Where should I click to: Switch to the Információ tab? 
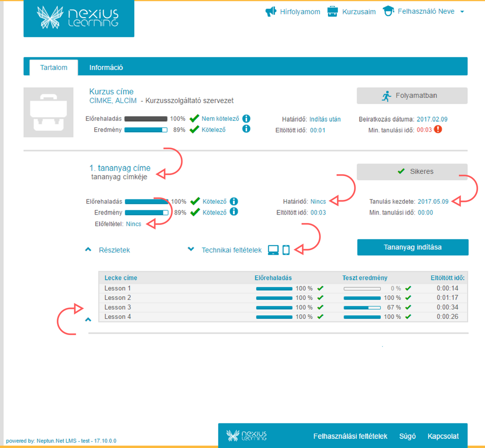coord(106,68)
